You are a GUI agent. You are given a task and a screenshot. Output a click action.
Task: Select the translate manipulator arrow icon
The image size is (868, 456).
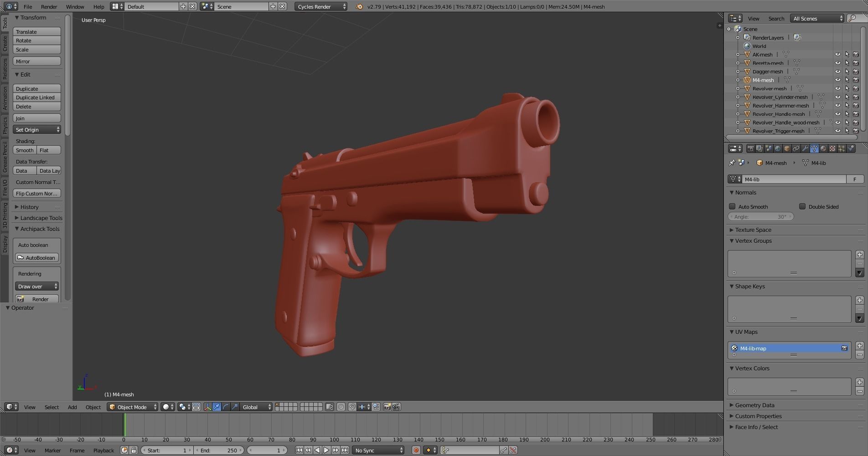[x=217, y=407]
